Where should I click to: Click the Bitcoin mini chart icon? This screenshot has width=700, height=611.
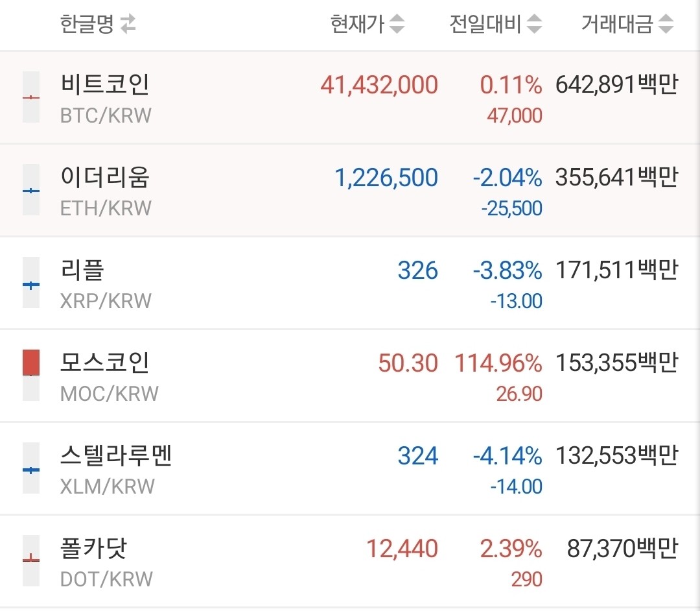(31, 97)
